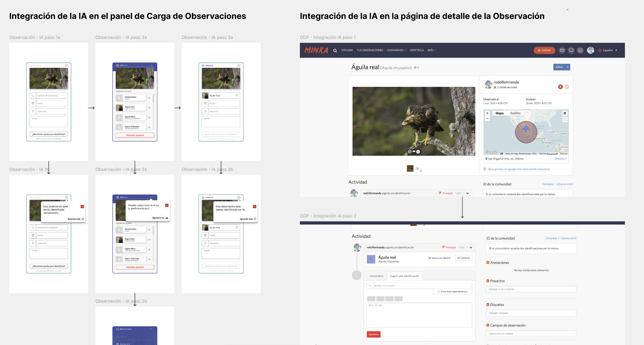Select the small eagle photo thumbnail below image
Viewport: 644px width, 345px height.
(410, 168)
